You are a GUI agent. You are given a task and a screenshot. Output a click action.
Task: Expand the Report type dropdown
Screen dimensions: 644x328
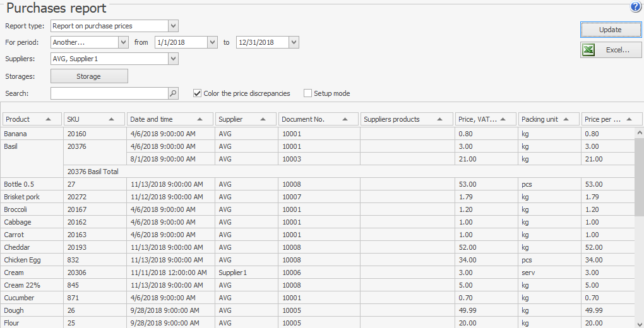(x=174, y=26)
